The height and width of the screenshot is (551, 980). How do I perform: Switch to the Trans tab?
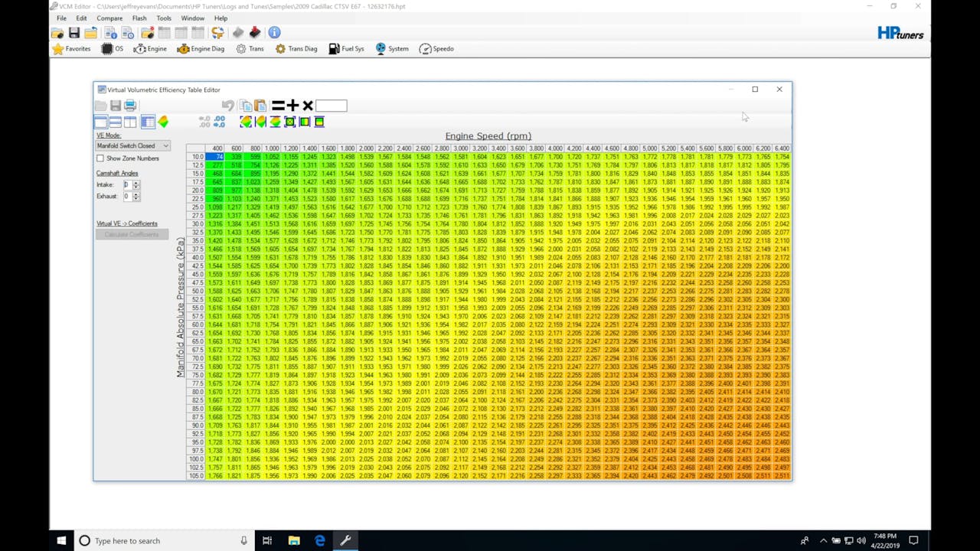250,49
